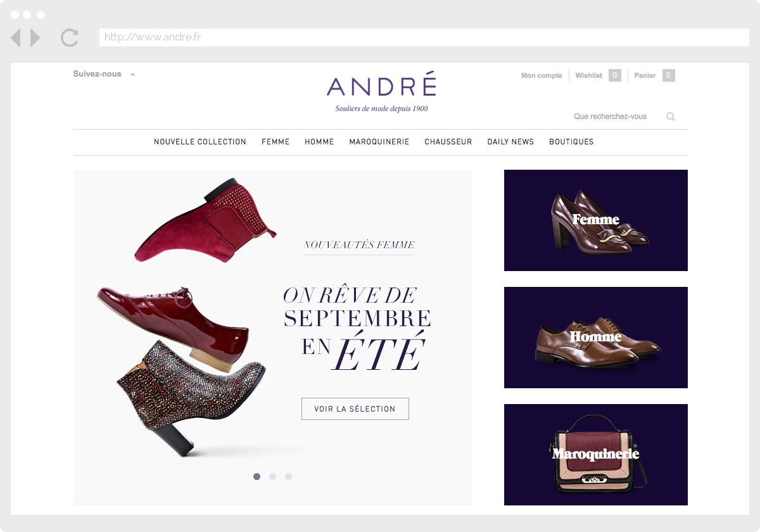Open the Femme menu

click(275, 142)
